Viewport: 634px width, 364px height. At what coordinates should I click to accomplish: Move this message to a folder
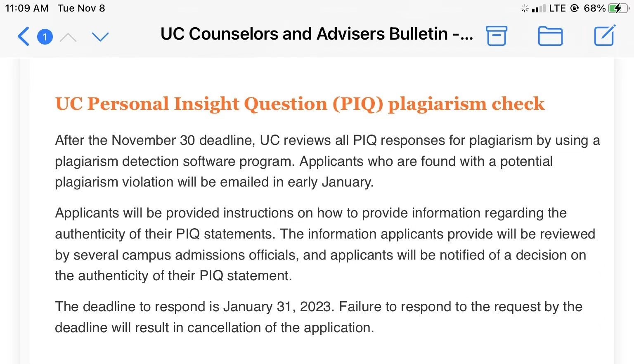[551, 36]
